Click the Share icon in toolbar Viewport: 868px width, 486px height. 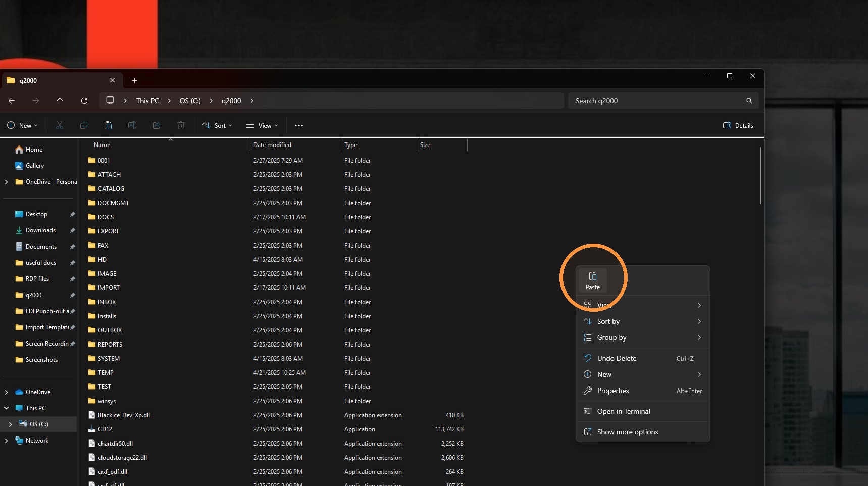(x=157, y=125)
